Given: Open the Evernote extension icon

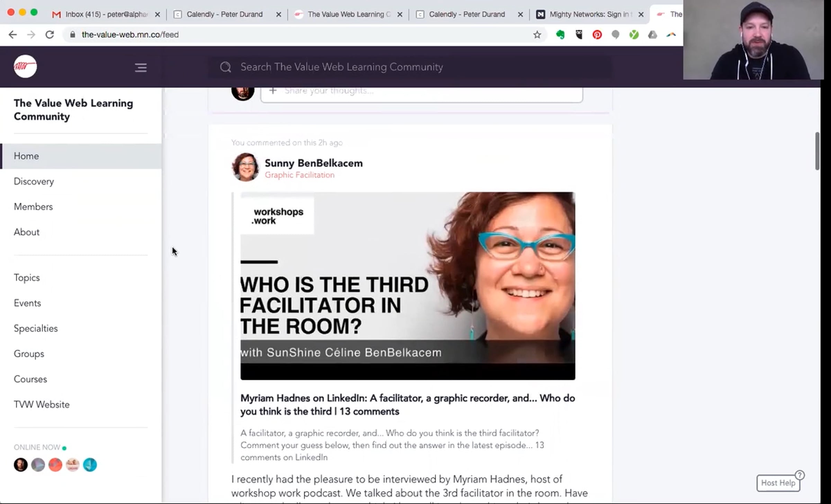Looking at the screenshot, I should pyautogui.click(x=560, y=35).
